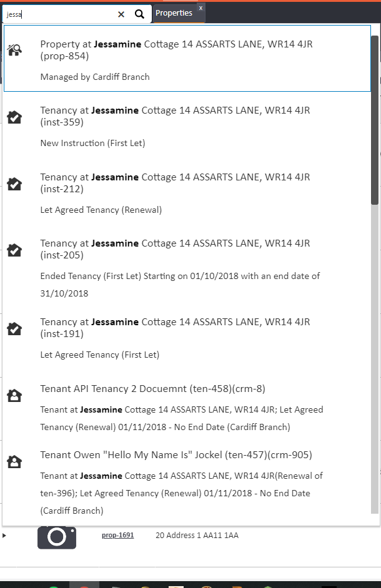The height and width of the screenshot is (588, 381).
Task: Click the property icon beside prop-854 result
Action: [x=14, y=51]
